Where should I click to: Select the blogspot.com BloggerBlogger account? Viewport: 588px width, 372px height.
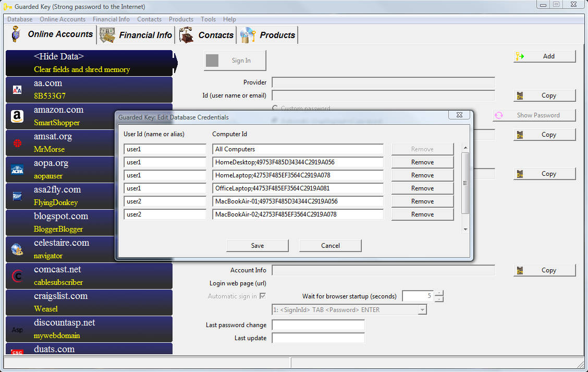60,223
